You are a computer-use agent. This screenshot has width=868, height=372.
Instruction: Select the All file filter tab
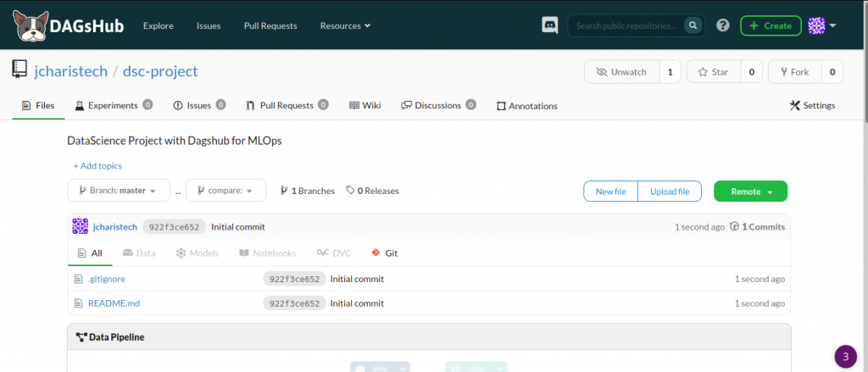point(90,253)
